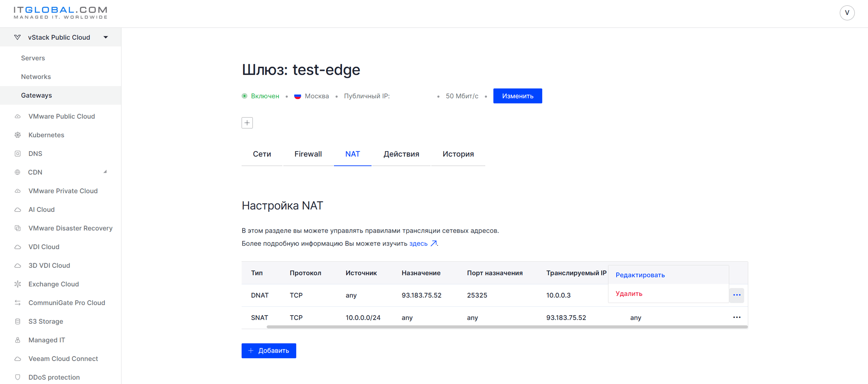Click the 50 Мбит/с bandwidth label
868x384 pixels.
pyautogui.click(x=462, y=96)
